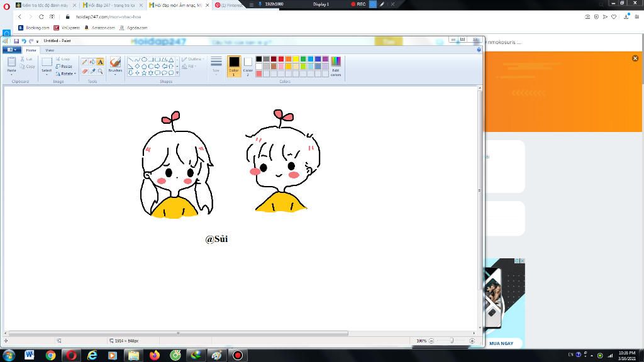The width and height of the screenshot is (644, 362).
Task: Open the Agoda.com bookmark
Action: [133, 28]
